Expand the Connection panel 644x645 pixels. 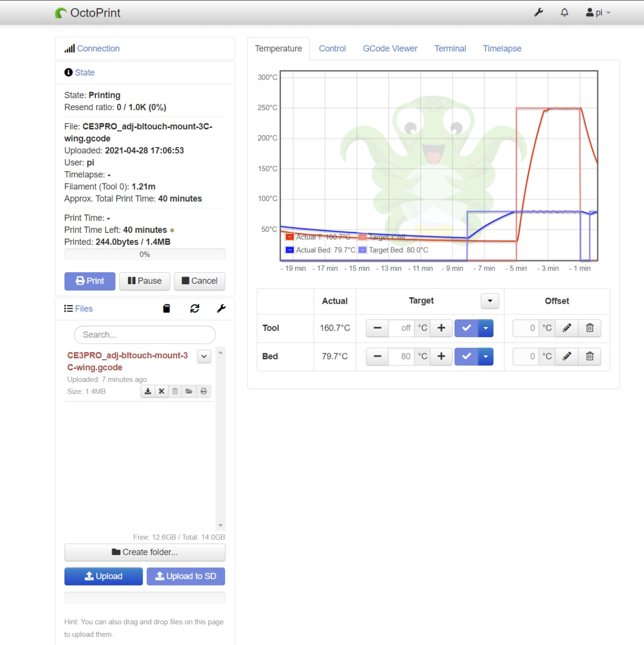98,48
